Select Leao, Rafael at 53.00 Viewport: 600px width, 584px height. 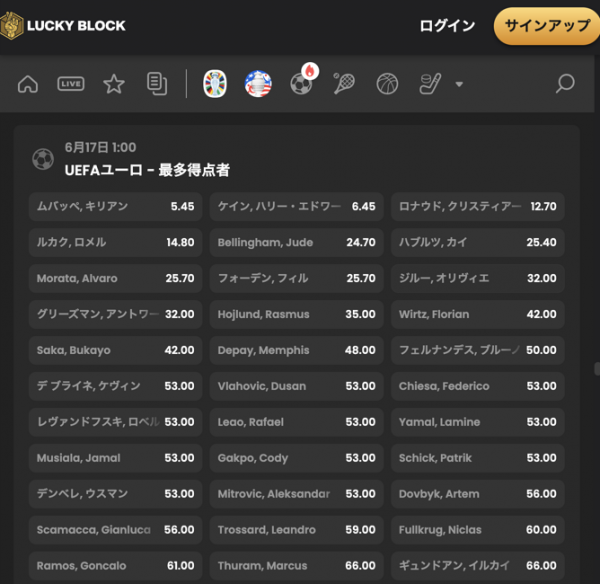click(297, 422)
